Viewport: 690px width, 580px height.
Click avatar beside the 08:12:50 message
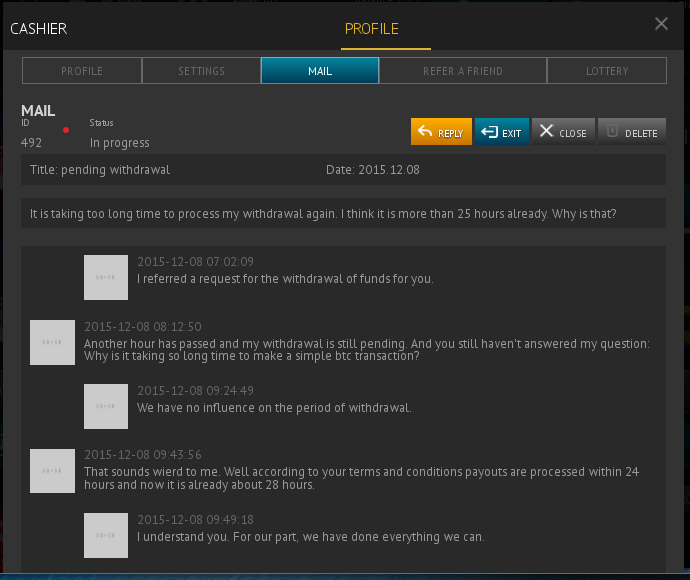point(52,342)
